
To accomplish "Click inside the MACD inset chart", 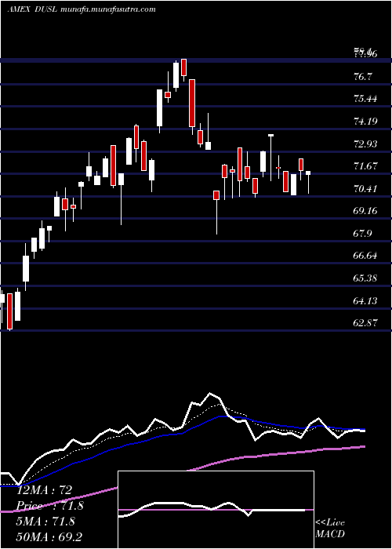I will point(216,510).
